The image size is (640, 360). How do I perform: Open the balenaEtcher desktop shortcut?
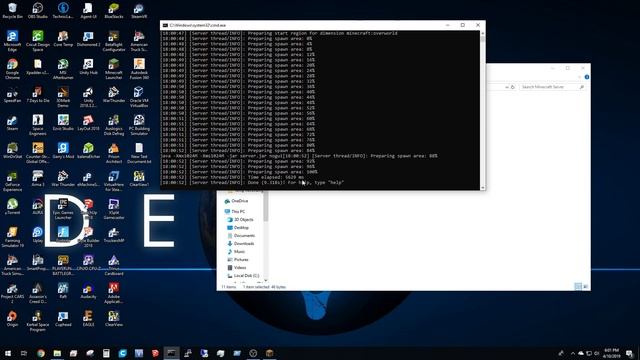88,151
